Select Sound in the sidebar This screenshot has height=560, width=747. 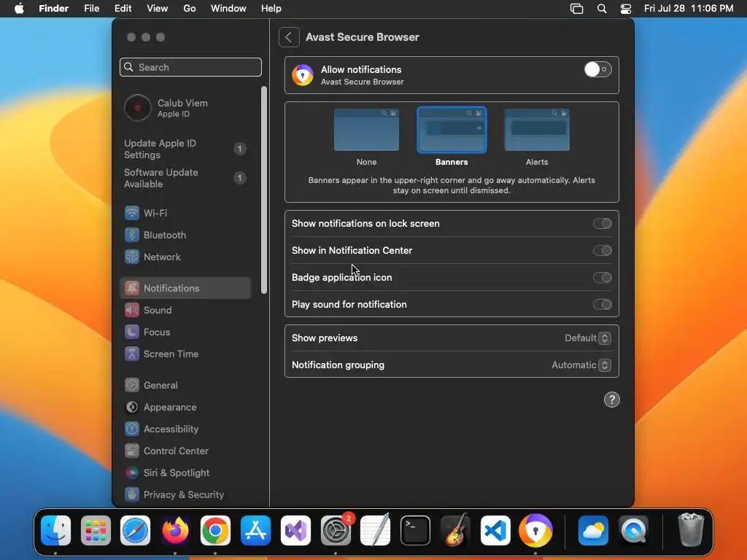pyautogui.click(x=185, y=310)
